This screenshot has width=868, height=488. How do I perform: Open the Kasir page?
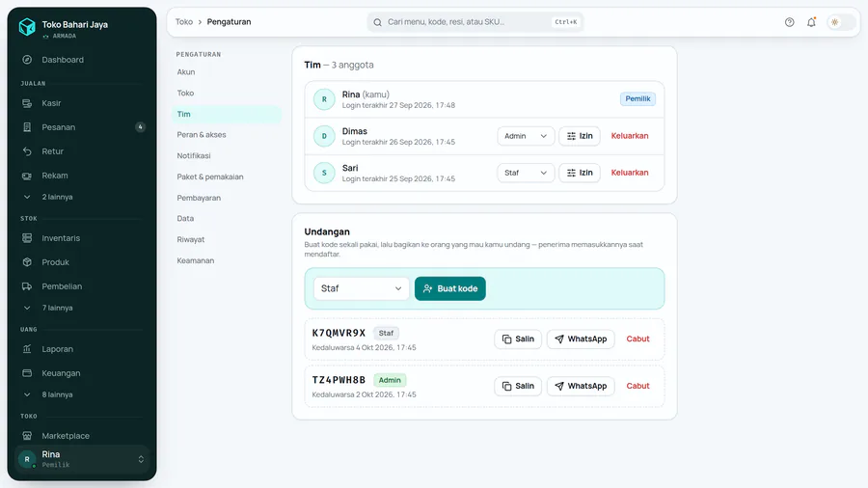tap(82, 103)
